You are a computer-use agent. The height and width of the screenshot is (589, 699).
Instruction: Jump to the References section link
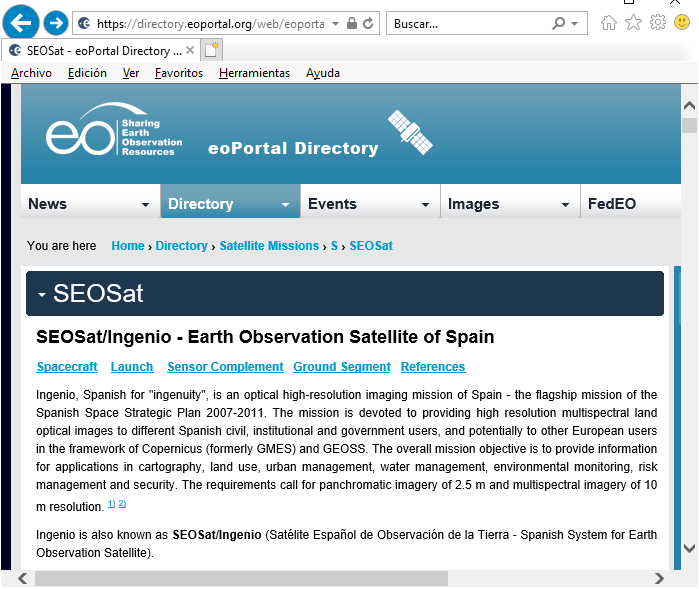click(433, 367)
